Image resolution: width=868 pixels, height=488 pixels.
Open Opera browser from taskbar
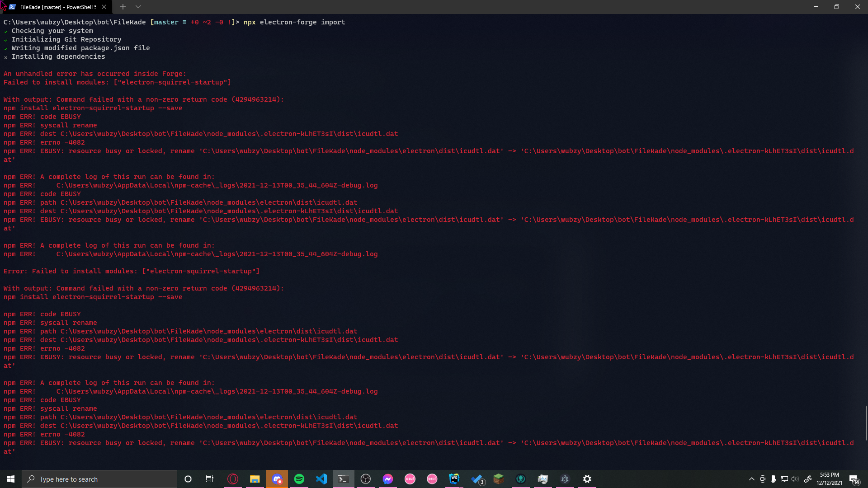click(x=233, y=479)
